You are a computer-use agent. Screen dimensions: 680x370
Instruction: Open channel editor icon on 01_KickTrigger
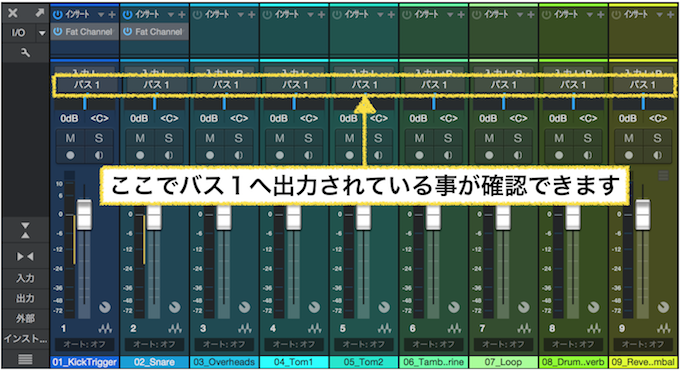105,328
